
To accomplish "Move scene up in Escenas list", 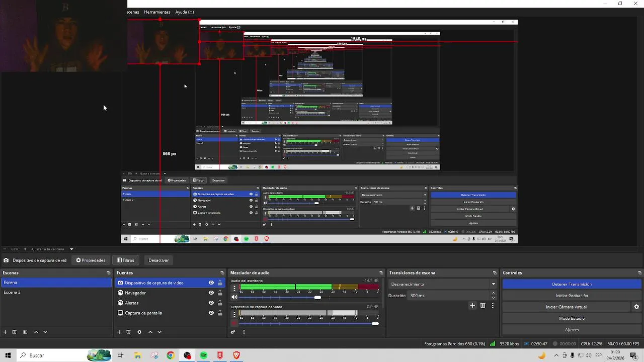I will pyautogui.click(x=36, y=332).
